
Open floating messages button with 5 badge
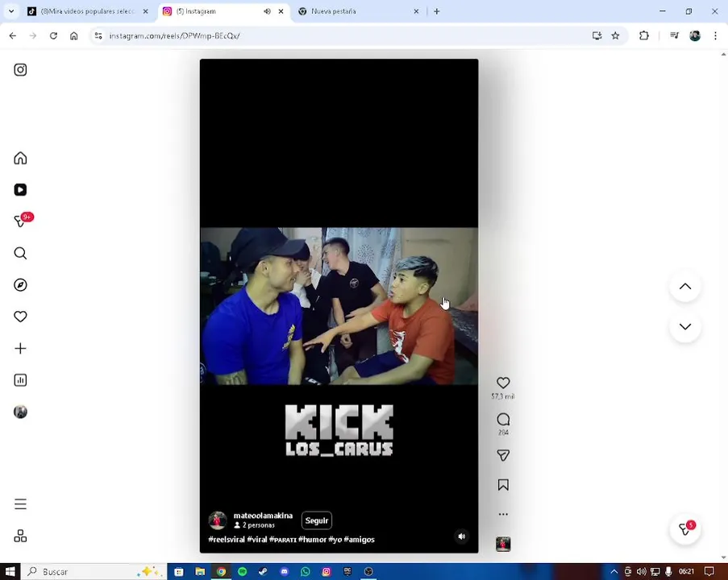[684, 529]
